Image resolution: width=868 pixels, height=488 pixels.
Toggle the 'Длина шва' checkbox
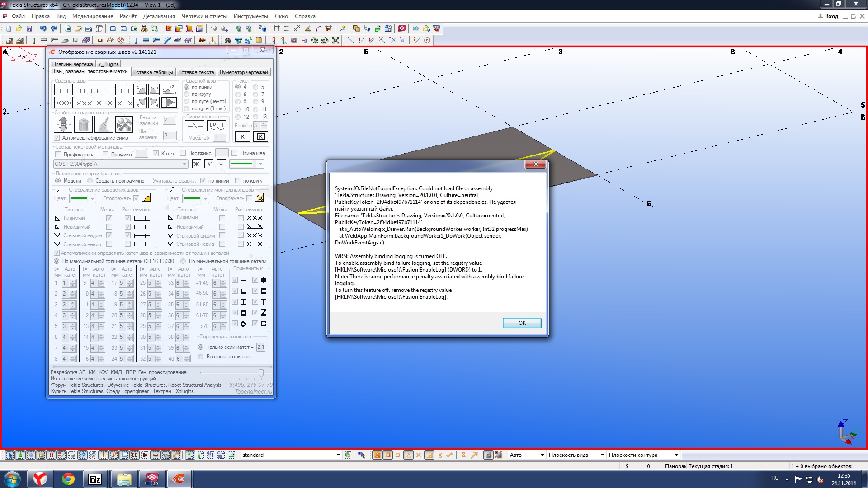pos(235,153)
